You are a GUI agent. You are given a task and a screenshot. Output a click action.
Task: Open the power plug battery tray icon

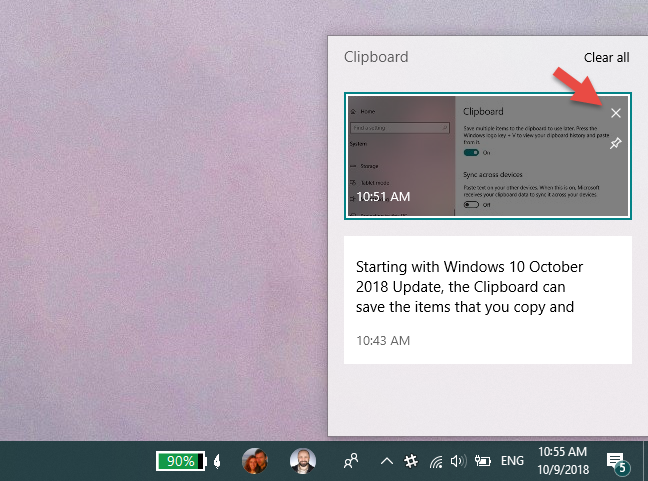coord(482,461)
